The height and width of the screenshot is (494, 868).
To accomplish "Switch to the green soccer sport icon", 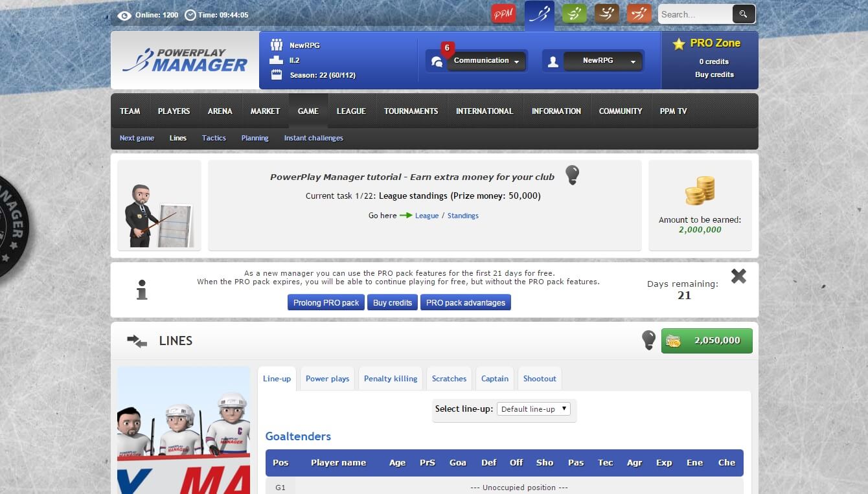I will point(574,14).
